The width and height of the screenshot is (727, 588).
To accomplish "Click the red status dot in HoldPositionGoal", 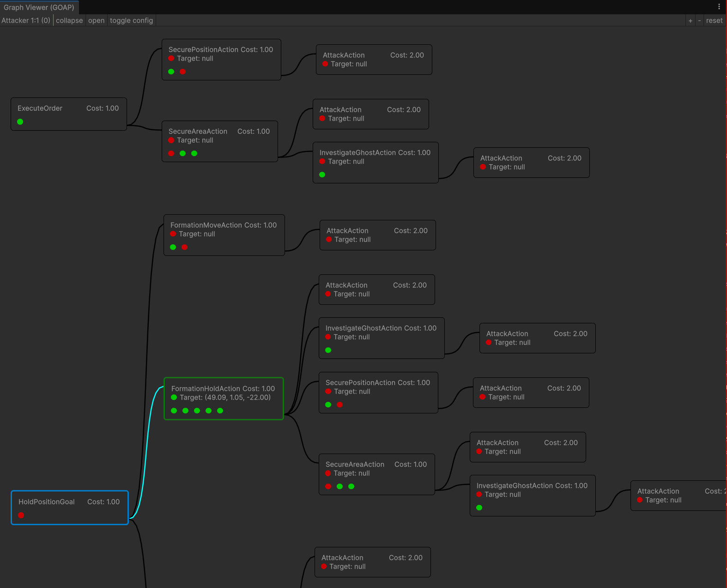I will [x=21, y=515].
